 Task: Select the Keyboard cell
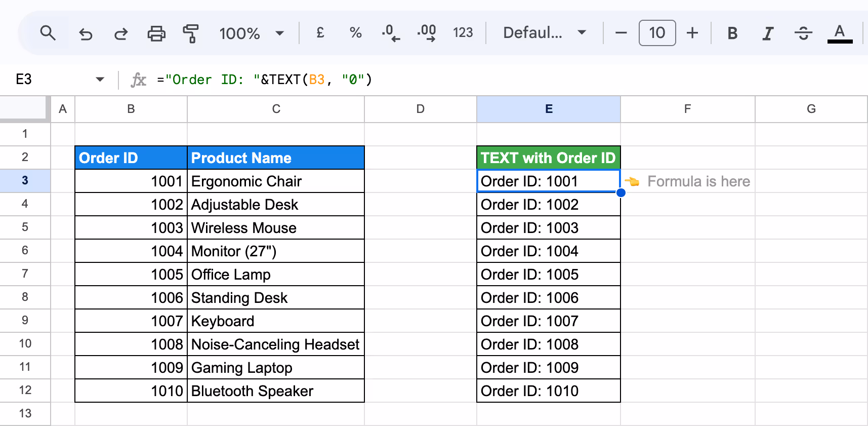pyautogui.click(x=276, y=321)
